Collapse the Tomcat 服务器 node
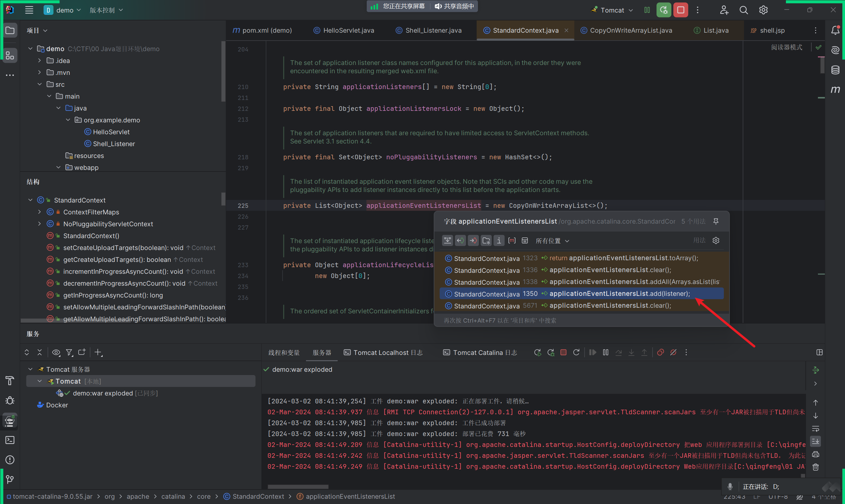 [x=30, y=369]
